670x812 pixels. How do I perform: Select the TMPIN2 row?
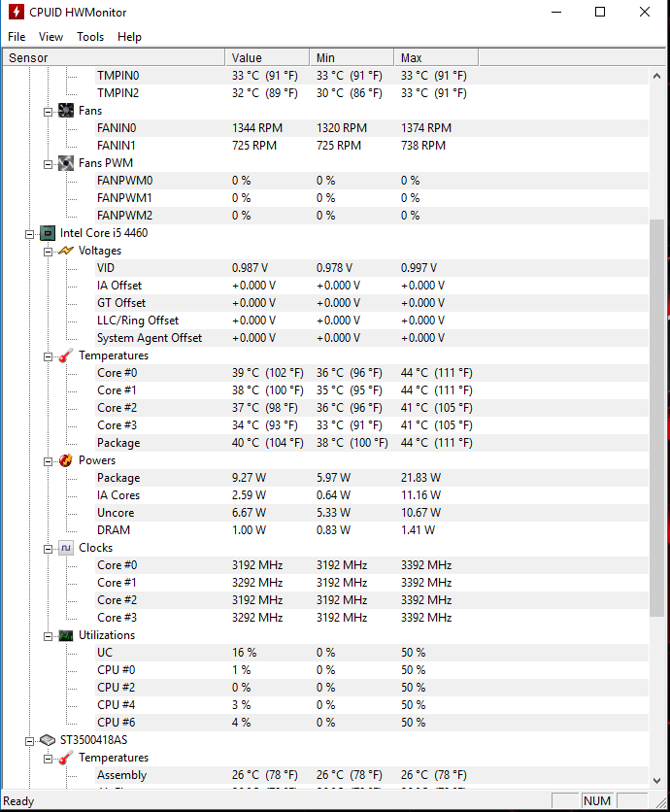click(x=372, y=93)
